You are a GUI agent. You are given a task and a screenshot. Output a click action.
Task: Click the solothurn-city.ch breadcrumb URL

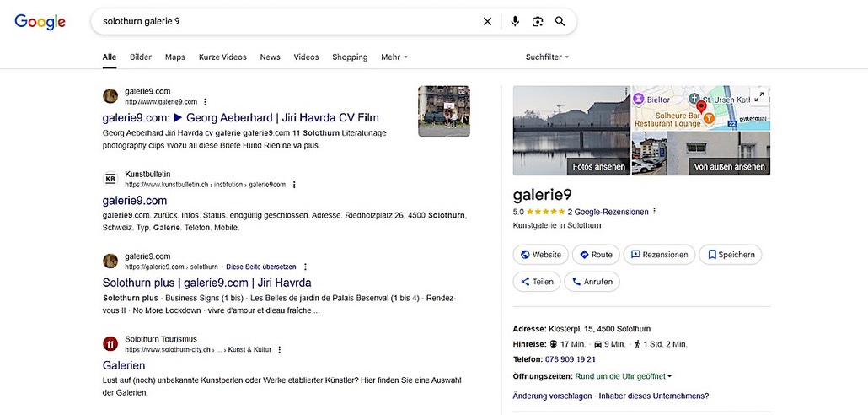tap(198, 349)
